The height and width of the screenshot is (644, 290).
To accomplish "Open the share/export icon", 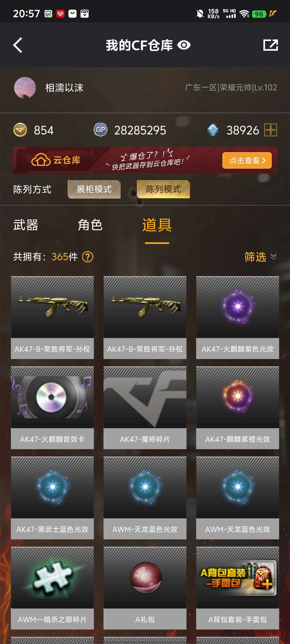I will (270, 45).
